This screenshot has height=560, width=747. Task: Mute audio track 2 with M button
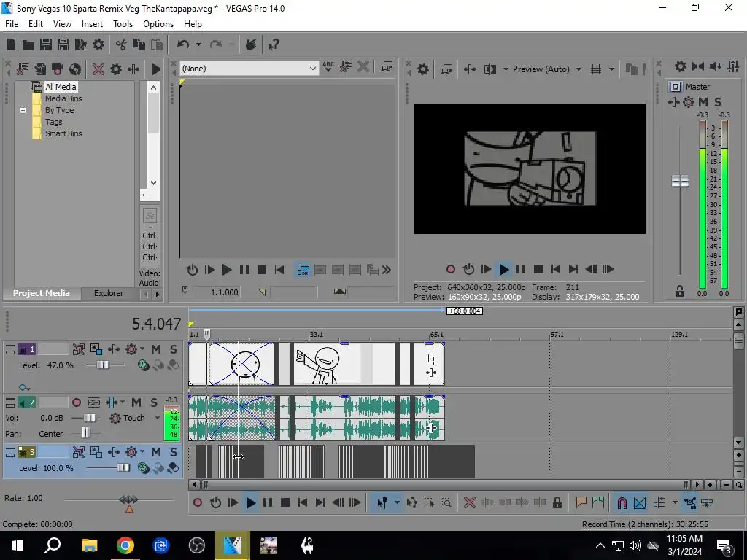136,402
